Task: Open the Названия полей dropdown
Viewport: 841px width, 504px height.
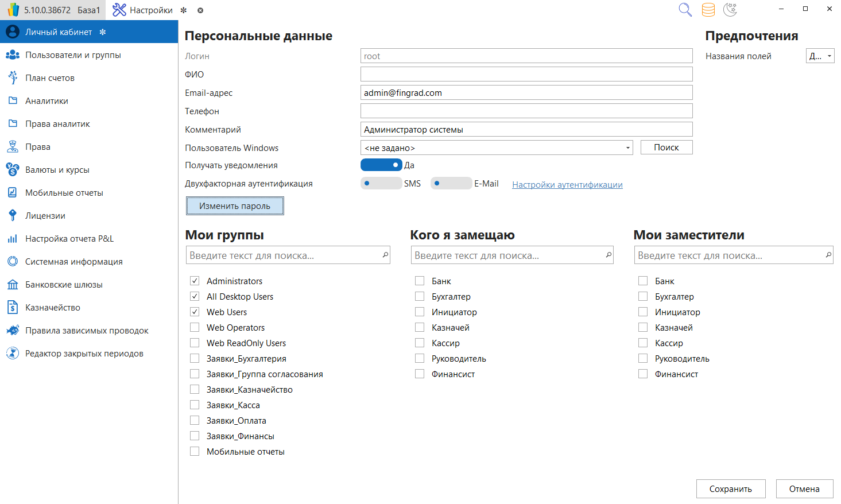Action: pyautogui.click(x=820, y=56)
